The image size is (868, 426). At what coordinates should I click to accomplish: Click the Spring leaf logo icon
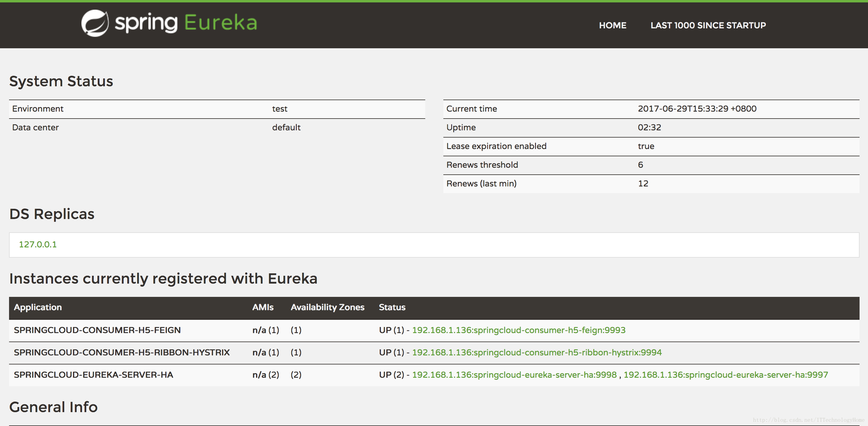[x=95, y=23]
